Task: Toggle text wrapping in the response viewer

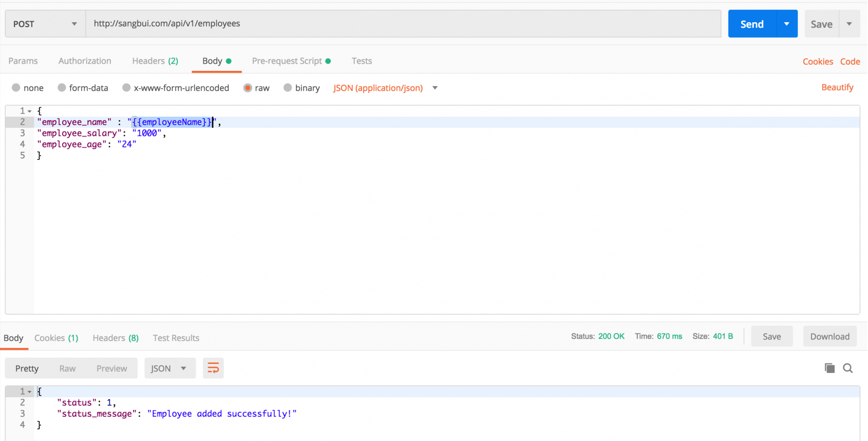Action: click(213, 368)
